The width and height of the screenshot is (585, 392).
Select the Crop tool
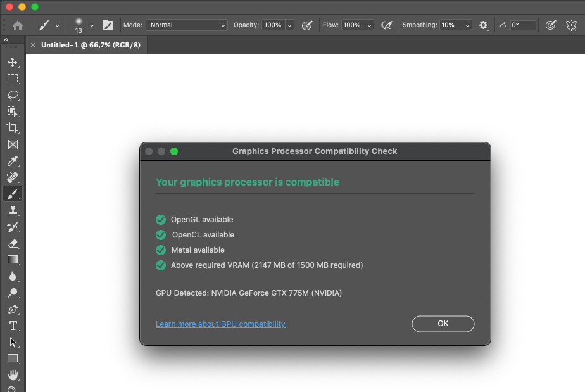[13, 128]
